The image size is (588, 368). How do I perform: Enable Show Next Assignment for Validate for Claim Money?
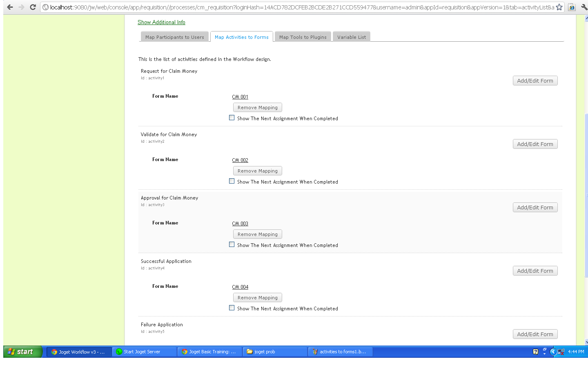point(232,181)
